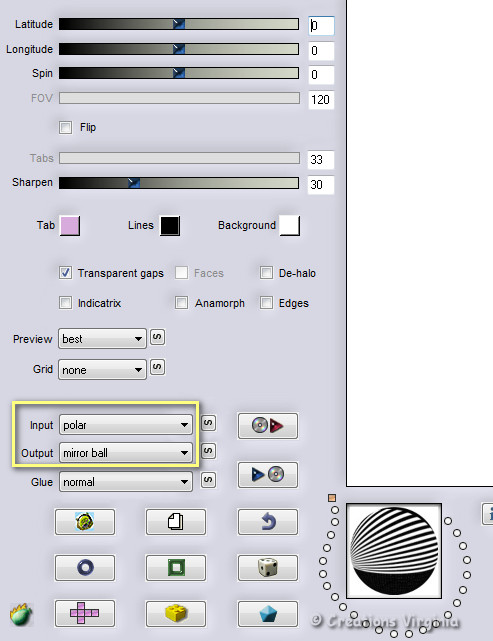Click the Latitude value input field

321,26
